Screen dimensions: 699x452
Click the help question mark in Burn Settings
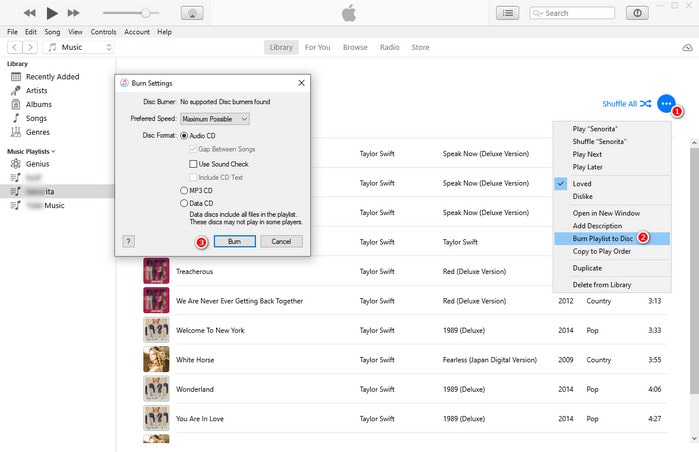[128, 241]
